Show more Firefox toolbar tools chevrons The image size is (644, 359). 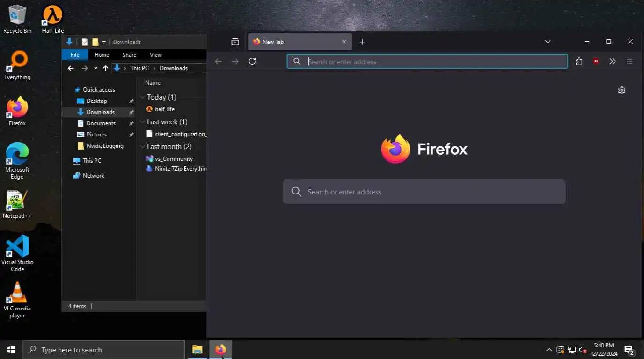(613, 61)
